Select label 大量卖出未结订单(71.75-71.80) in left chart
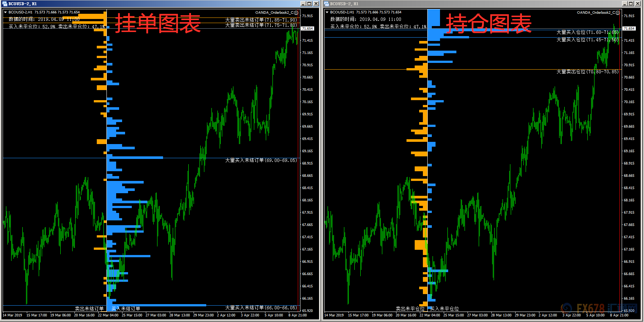This screenshot has height=322, width=644. point(261,25)
